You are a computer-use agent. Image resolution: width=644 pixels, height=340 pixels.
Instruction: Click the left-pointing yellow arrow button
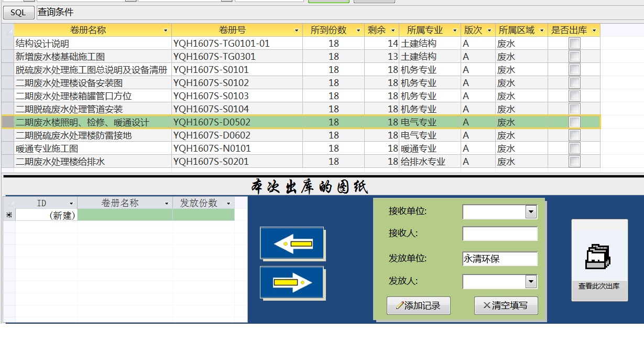(x=292, y=243)
